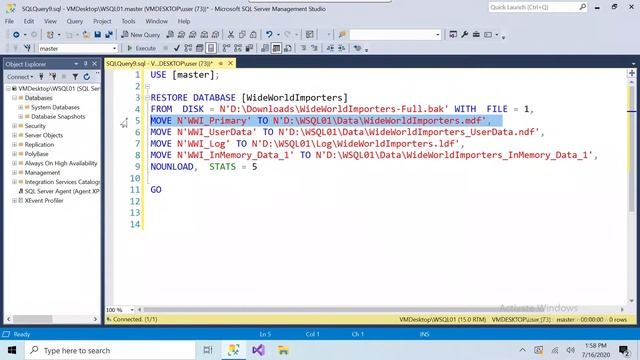Viewport: 640px width, 360px height.
Task: Click the Properties wrench icon
Action: coord(464,35)
